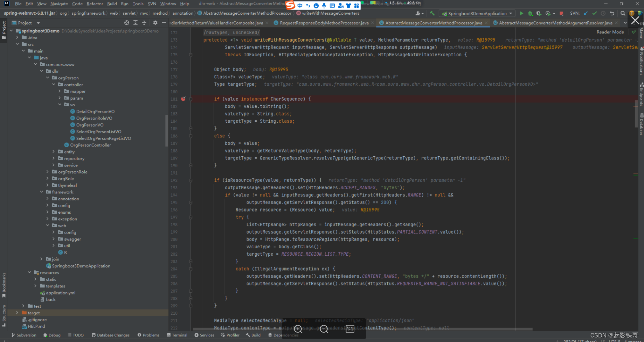The width and height of the screenshot is (644, 342).
Task: Start debugging with the bug icon
Action: [530, 13]
